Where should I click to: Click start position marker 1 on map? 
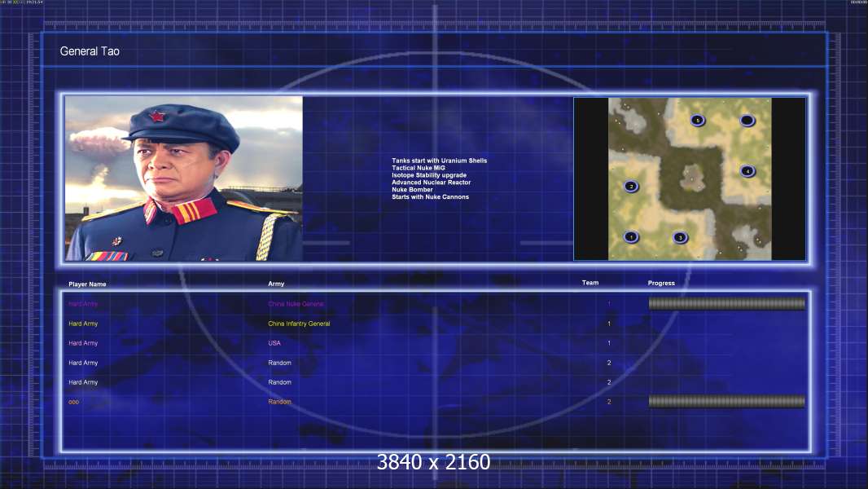(x=631, y=237)
